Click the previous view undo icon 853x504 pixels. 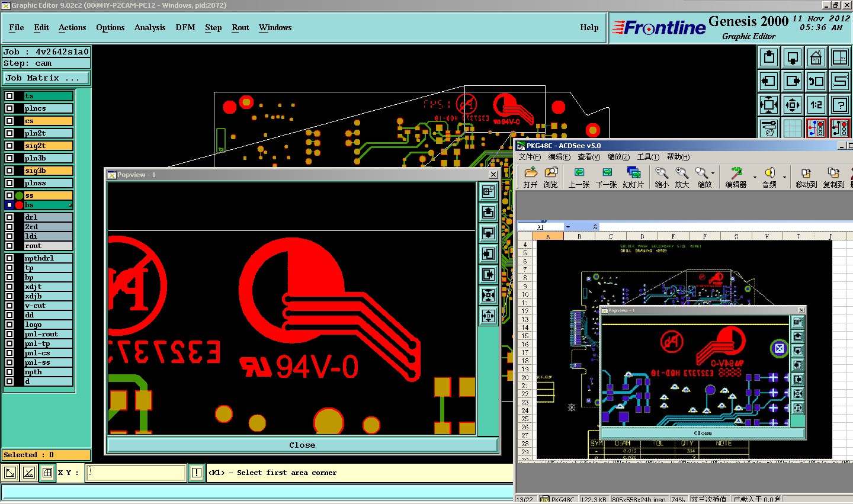tap(816, 81)
